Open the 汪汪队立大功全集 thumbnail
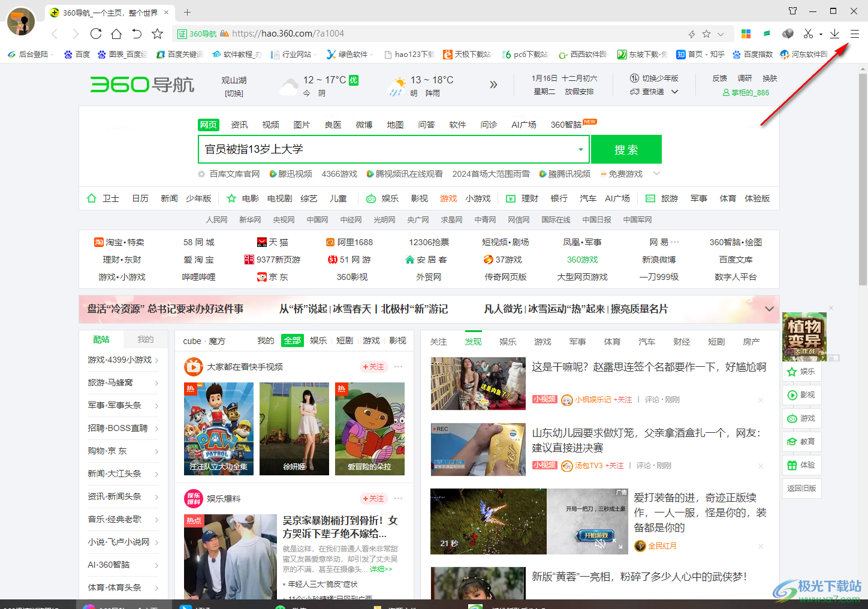Viewport: 868px width, 609px height. point(219,429)
